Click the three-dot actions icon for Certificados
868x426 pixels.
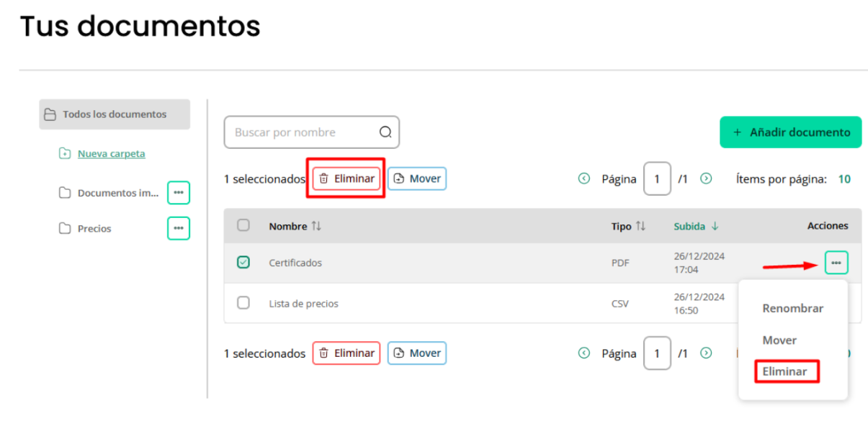coord(836,263)
